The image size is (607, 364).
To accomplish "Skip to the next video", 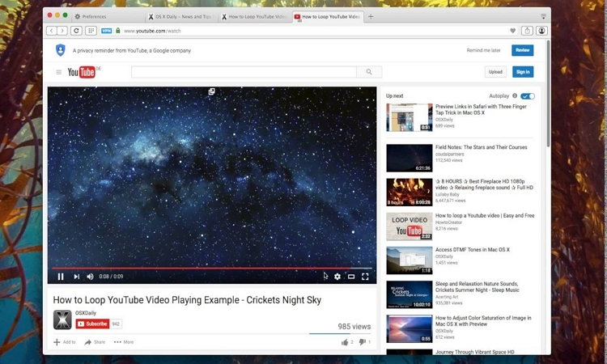I will pos(76,277).
